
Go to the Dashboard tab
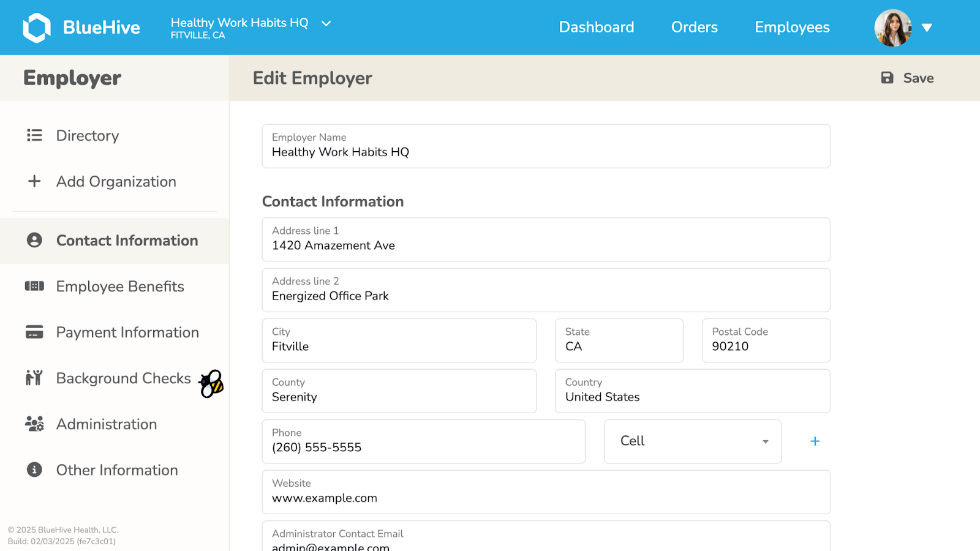coord(597,28)
